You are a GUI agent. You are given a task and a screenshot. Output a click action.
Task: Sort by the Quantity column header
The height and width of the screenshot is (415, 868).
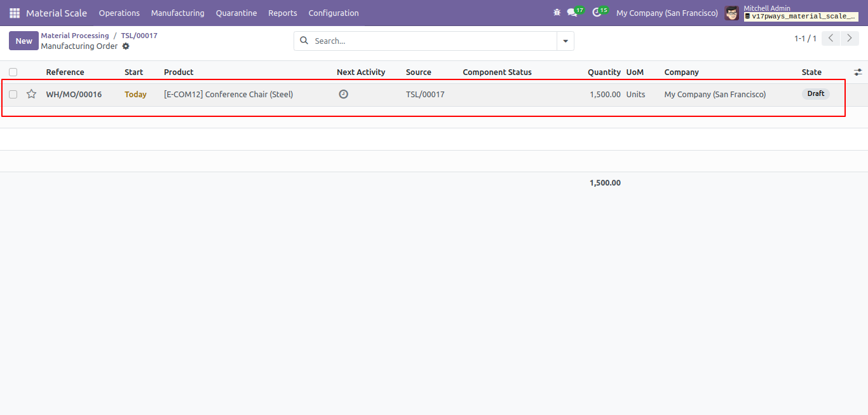coord(604,72)
